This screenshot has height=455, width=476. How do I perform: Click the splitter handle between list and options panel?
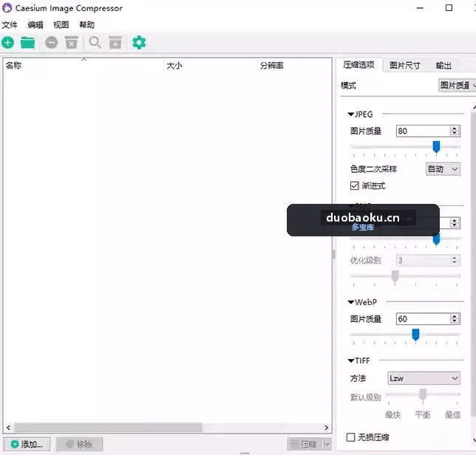334,254
